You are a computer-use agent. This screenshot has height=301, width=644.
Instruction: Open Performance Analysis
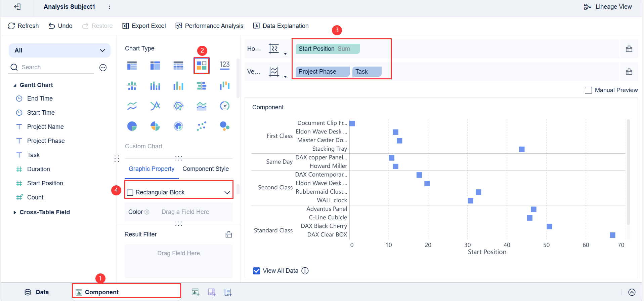coord(209,26)
